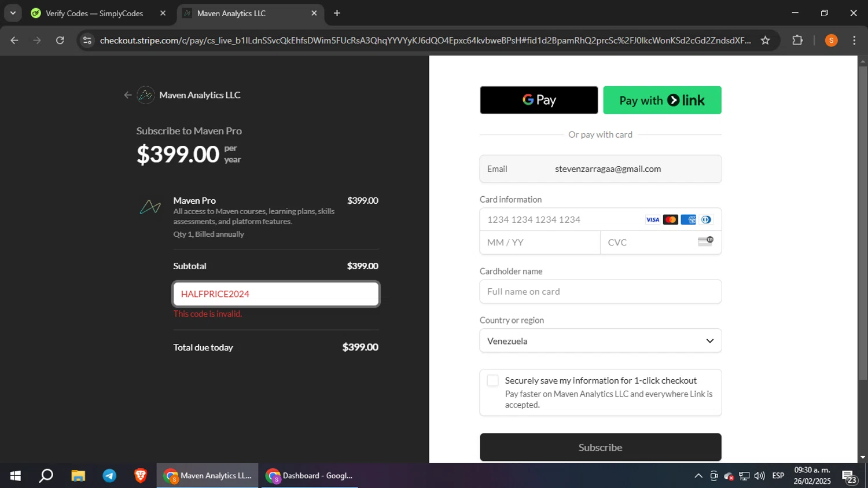View site information icon in address bar
Viewport: 868px width, 488px height.
87,40
